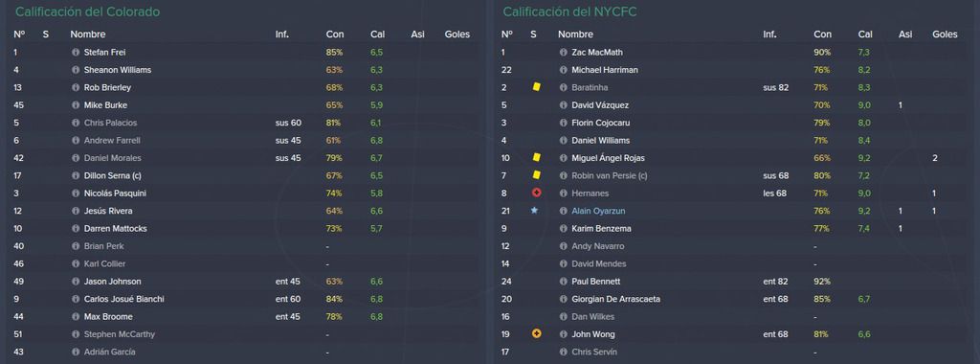Open info icon next to Karim Benzema
This screenshot has width=980, height=364.
coord(563,229)
